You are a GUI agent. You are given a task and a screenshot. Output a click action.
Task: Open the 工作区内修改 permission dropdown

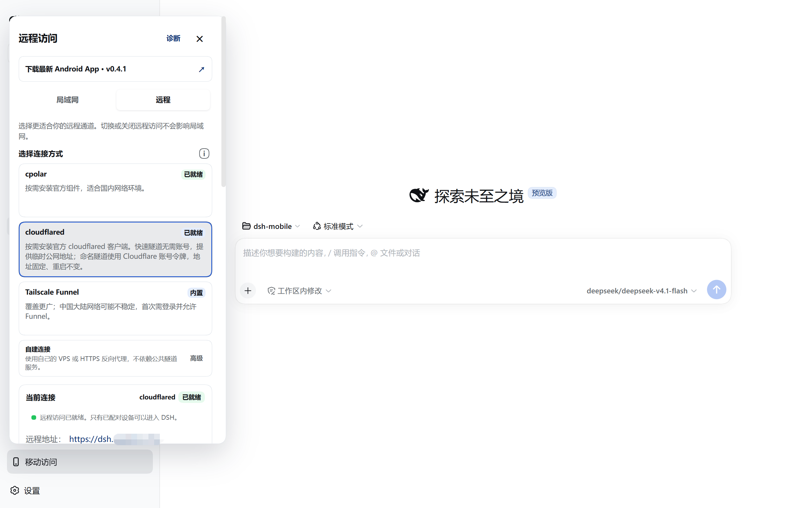pyautogui.click(x=299, y=291)
